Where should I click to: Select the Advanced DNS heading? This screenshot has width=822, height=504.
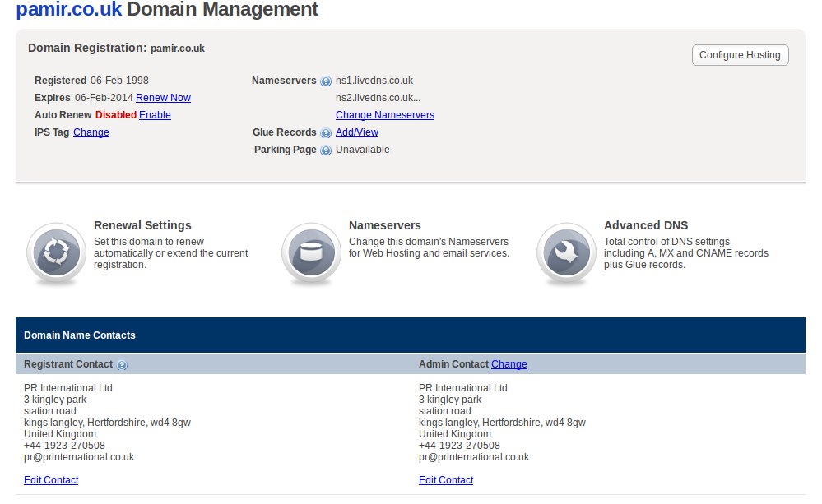click(646, 225)
